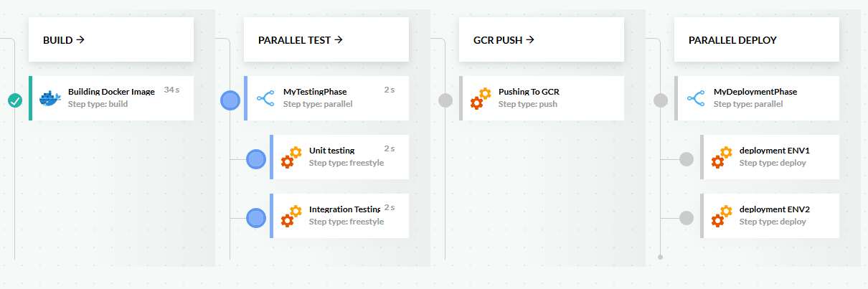Viewport: 868px width, 289px height.
Task: Click the gears icon on deployment ENV1
Action: pos(721,157)
